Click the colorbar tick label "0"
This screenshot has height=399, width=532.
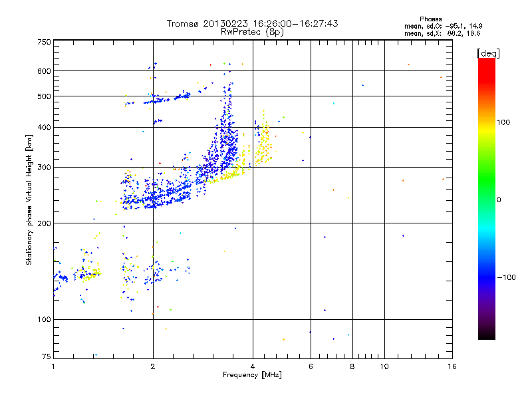[499, 200]
